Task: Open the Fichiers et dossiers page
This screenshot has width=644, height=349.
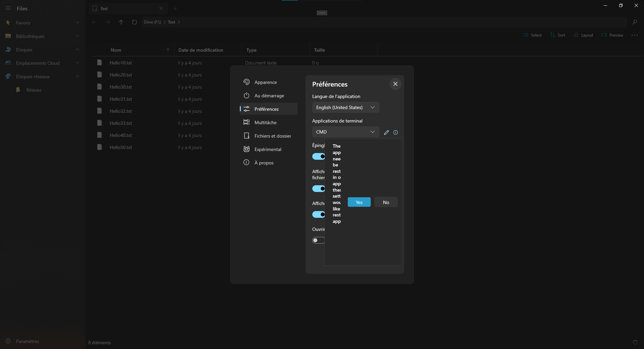Action: point(268,136)
